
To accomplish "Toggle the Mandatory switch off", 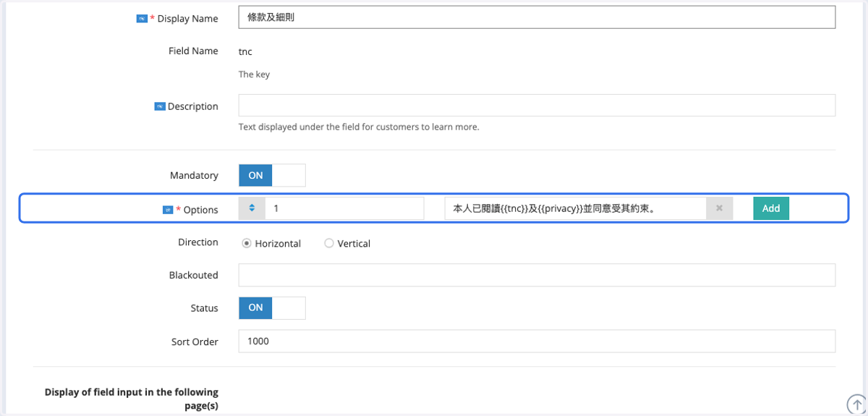I will pos(272,175).
